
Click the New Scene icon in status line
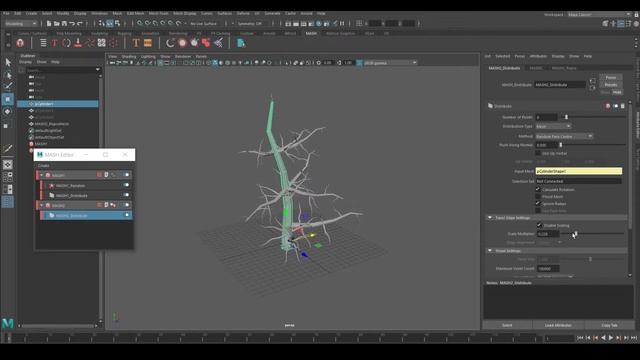(x=49, y=24)
